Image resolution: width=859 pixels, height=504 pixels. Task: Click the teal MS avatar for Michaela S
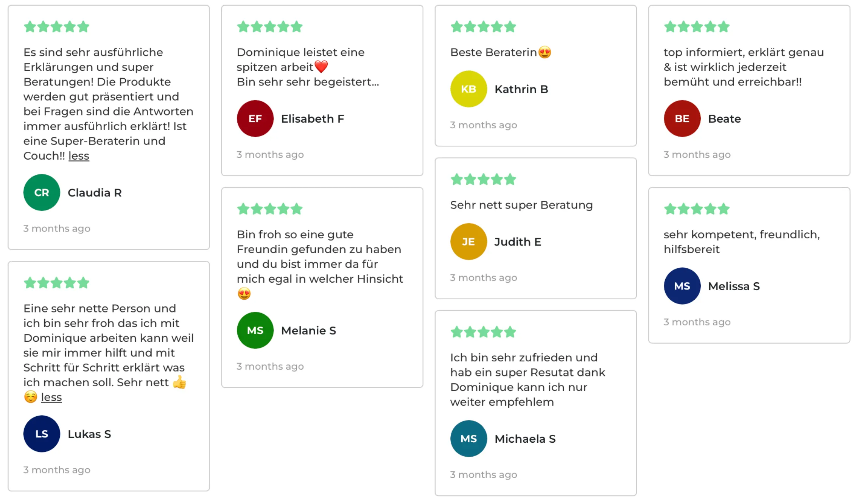[x=468, y=439]
